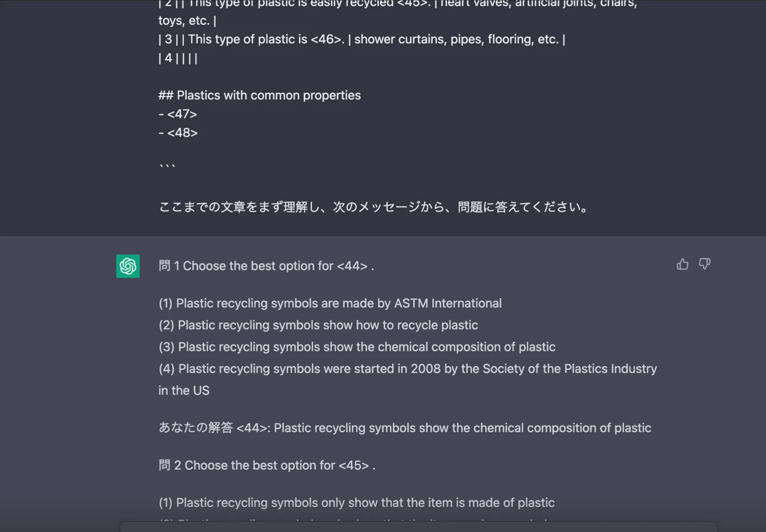Click the table row with shower curtains, pipes, flooring
766x532 pixels.
tap(362, 39)
